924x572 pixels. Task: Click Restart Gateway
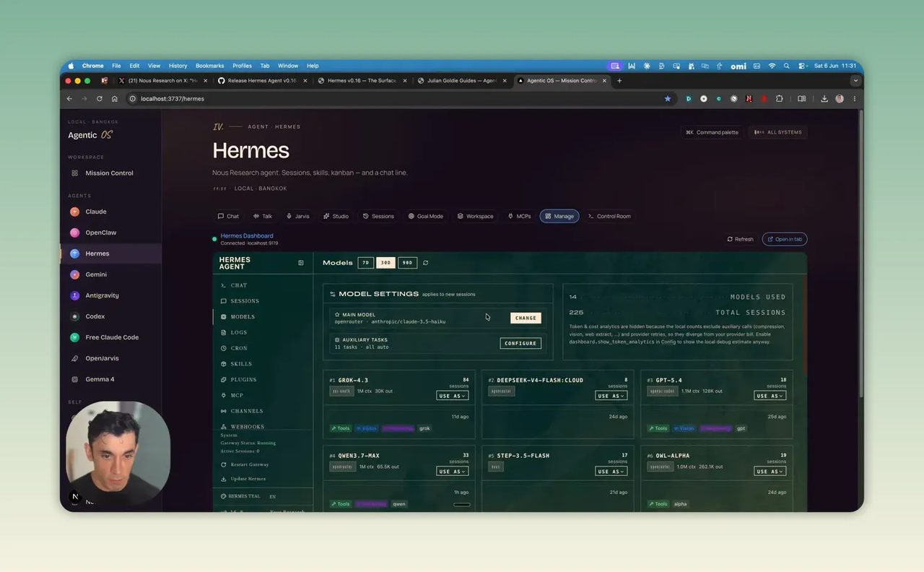click(245, 464)
